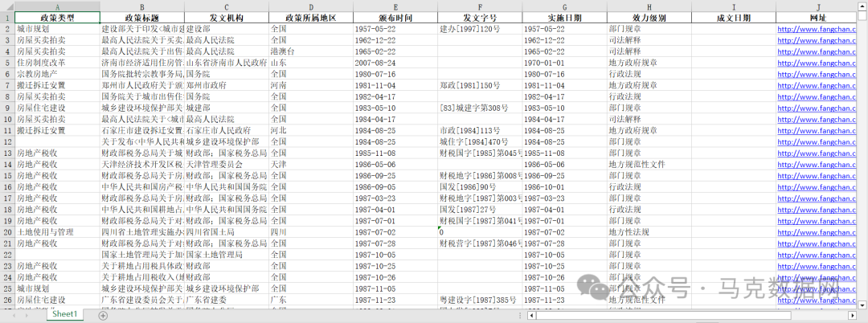Select the 政策标题 header cell
The width and height of the screenshot is (868, 323).
[x=142, y=18]
